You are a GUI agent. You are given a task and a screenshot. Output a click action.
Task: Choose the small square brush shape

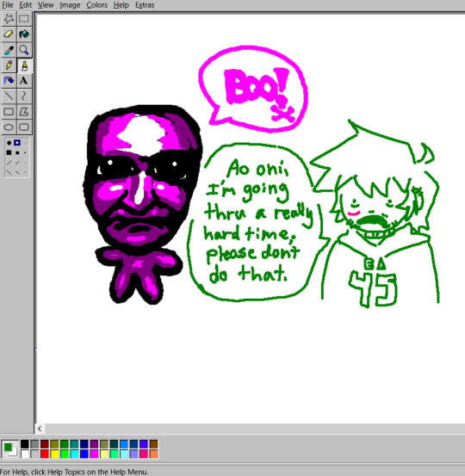pos(25,152)
